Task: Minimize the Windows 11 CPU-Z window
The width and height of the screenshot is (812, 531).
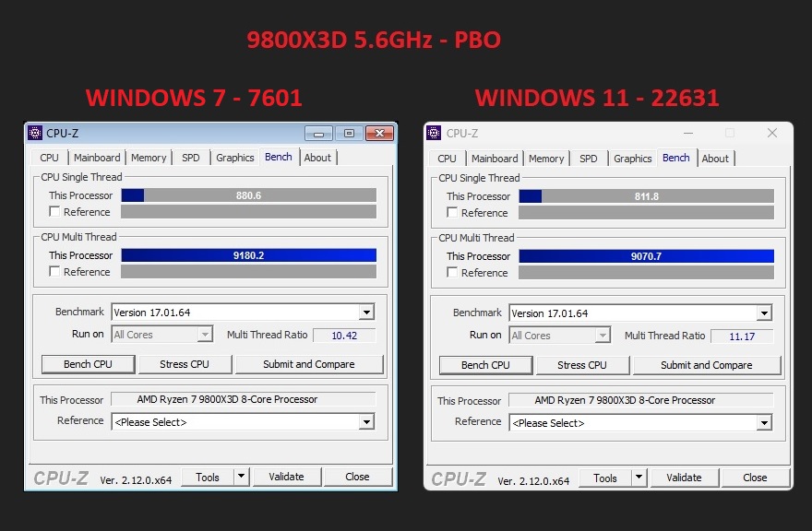Action: (x=688, y=133)
